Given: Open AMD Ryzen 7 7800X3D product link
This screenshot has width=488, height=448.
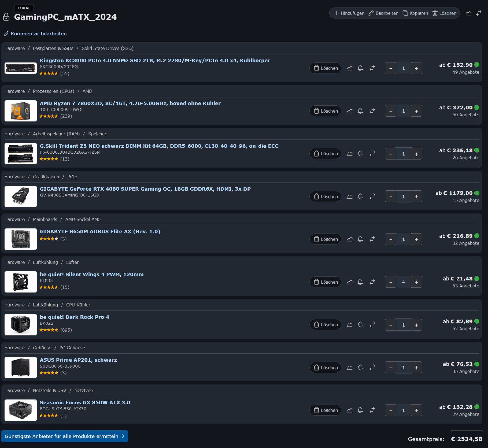Looking at the screenshot, I should 130,103.
